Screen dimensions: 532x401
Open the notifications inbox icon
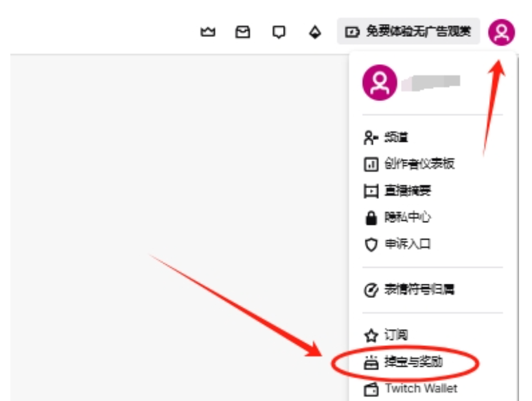click(242, 32)
